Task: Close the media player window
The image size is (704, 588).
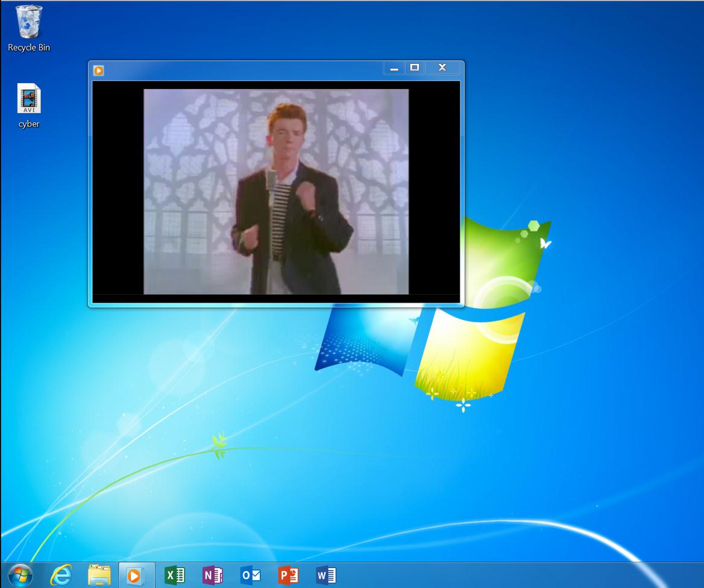Action: tap(442, 67)
